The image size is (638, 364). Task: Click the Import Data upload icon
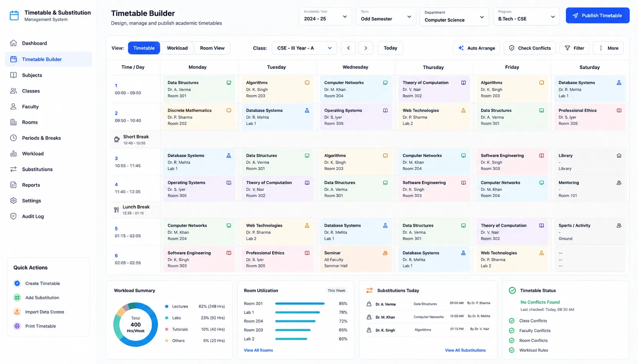tap(17, 312)
